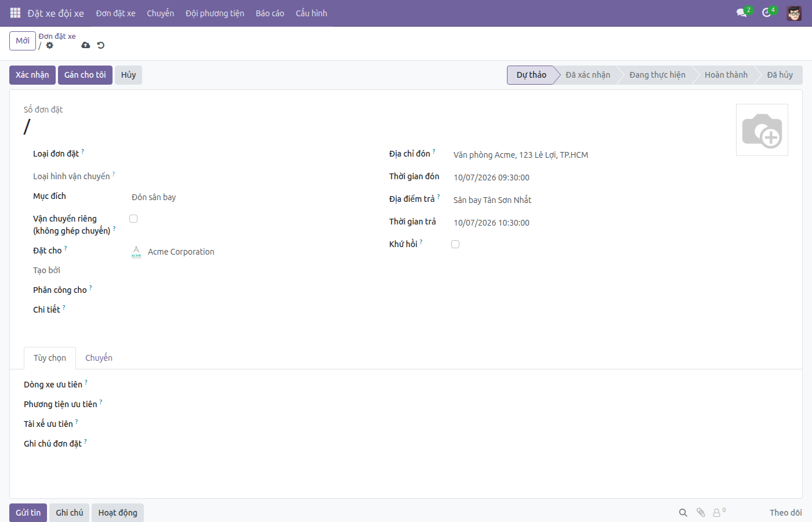This screenshot has height=522, width=812.
Task: Click the Gửi tin button
Action: pos(28,513)
